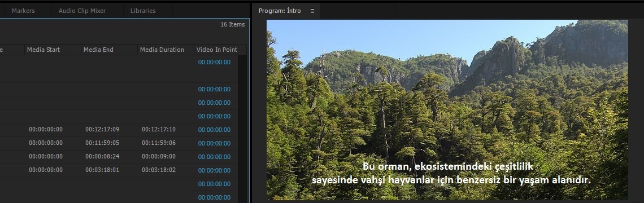Click Media Start in the 00:12:17:09 row

(x=46, y=129)
